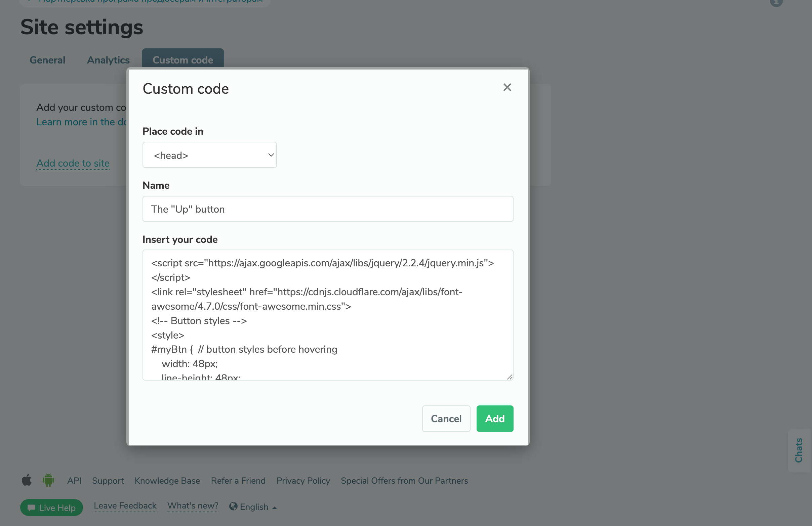Click the Android app icon

pos(48,480)
